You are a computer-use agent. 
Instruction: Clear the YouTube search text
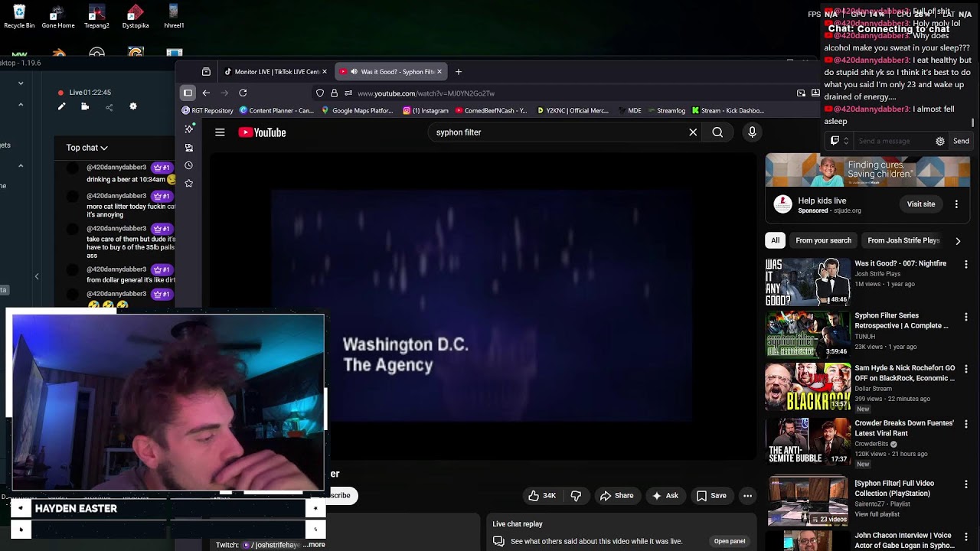coord(693,132)
